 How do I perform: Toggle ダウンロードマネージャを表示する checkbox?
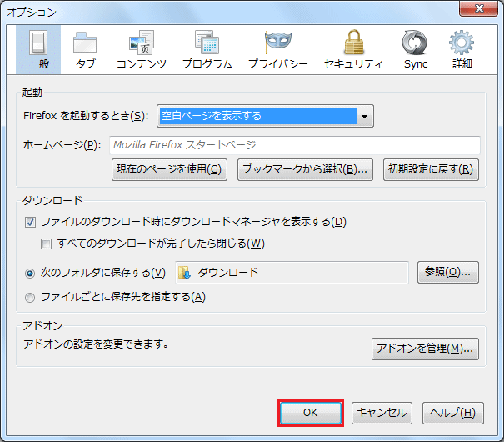tap(31, 222)
